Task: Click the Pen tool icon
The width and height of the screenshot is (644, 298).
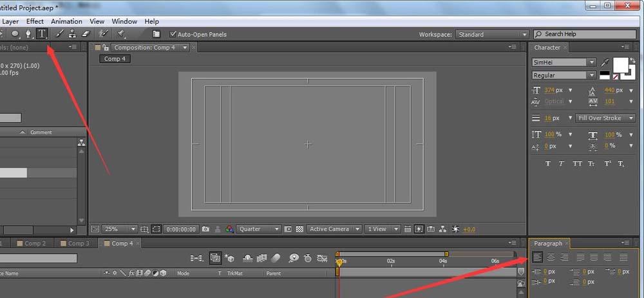Action: tap(28, 34)
